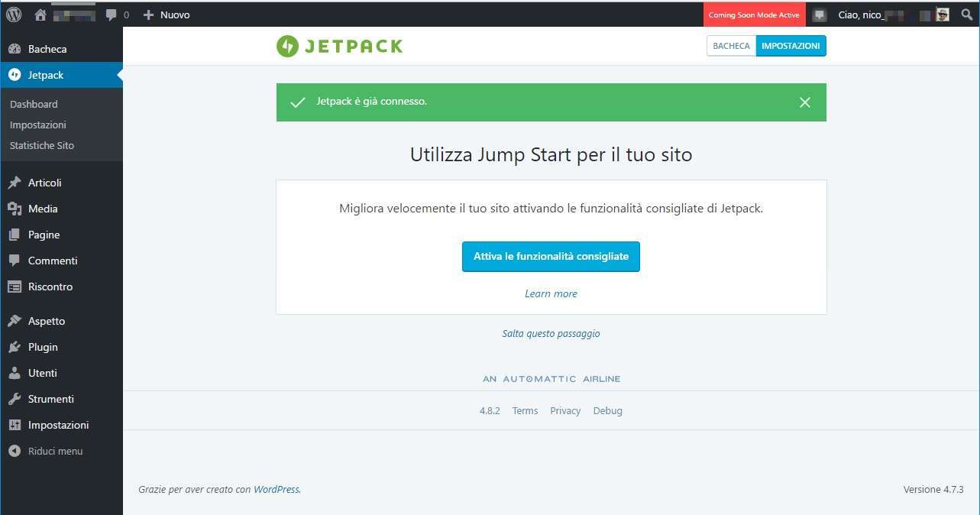Click the Plugin plug icon
The height and width of the screenshot is (515, 980).
(15, 347)
